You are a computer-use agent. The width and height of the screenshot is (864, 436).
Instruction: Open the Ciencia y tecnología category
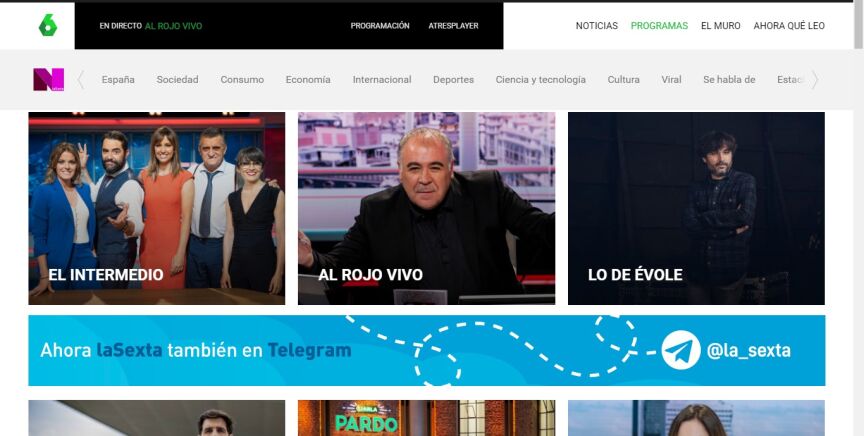(540, 80)
